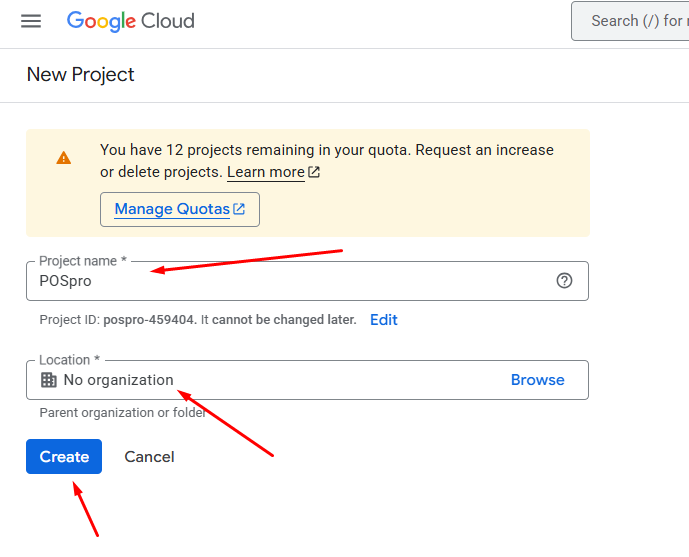Open the hamburger navigation menu
The height and width of the screenshot is (557, 689).
coord(31,21)
